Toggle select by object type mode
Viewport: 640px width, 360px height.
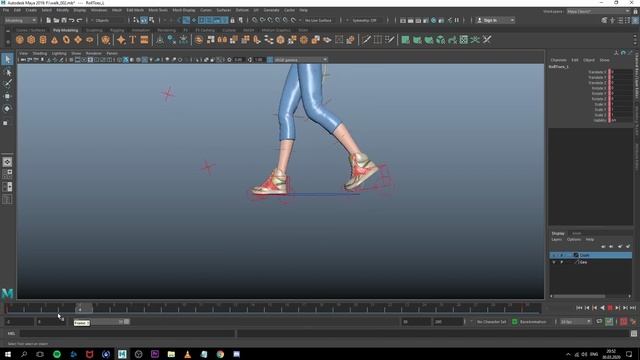point(144,20)
